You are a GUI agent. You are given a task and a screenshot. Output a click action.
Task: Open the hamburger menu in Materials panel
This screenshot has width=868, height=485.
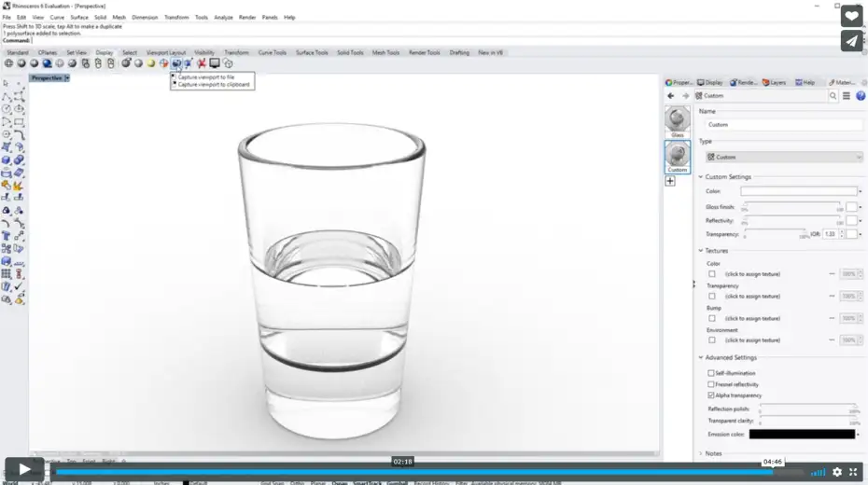[847, 96]
